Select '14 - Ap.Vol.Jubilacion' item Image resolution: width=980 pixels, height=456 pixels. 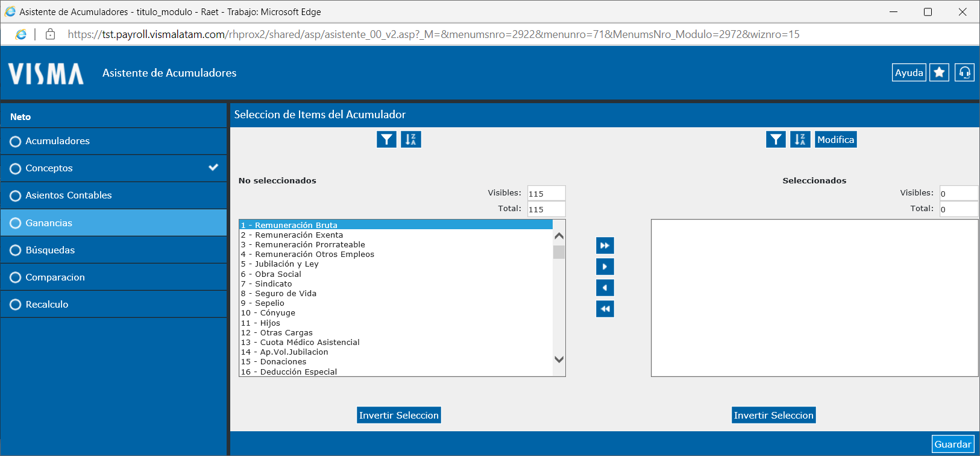pyautogui.click(x=396, y=352)
